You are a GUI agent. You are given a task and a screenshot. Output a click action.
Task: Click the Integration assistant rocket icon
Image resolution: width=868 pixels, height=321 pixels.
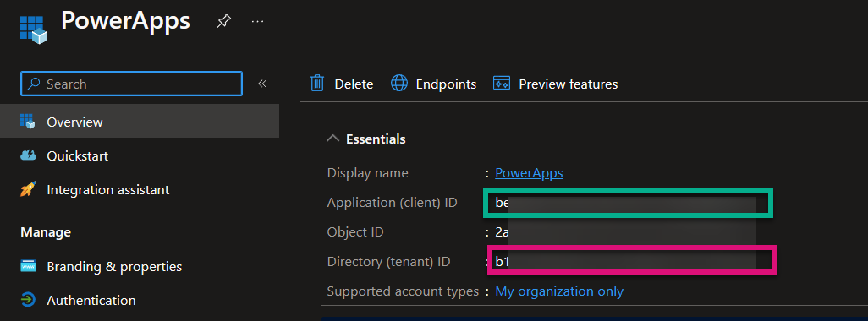click(28, 189)
